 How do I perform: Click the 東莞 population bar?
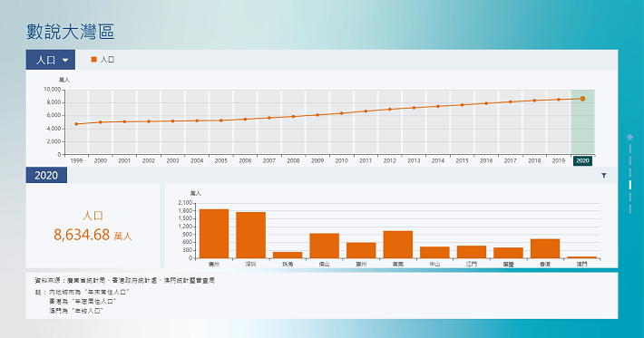click(x=398, y=245)
